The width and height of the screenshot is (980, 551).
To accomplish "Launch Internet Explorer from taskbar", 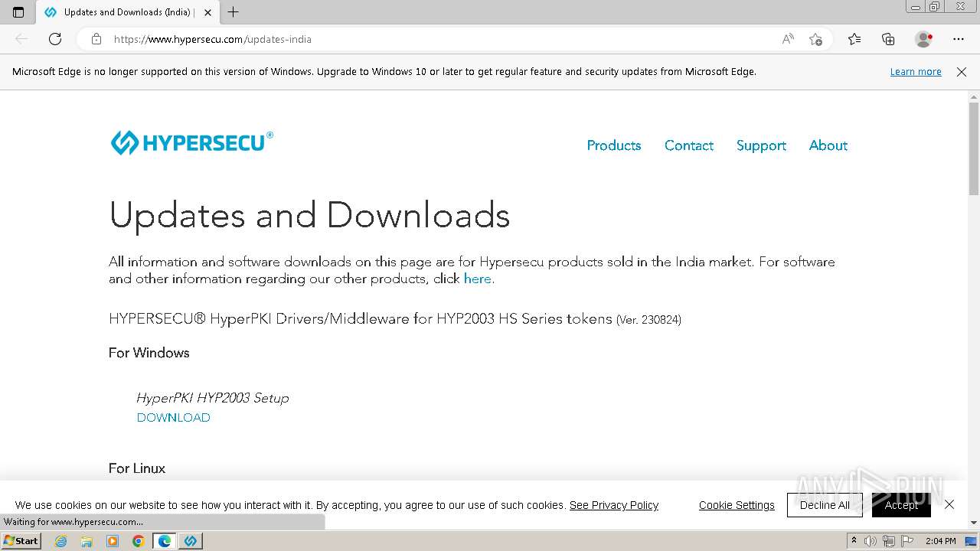I will [61, 541].
